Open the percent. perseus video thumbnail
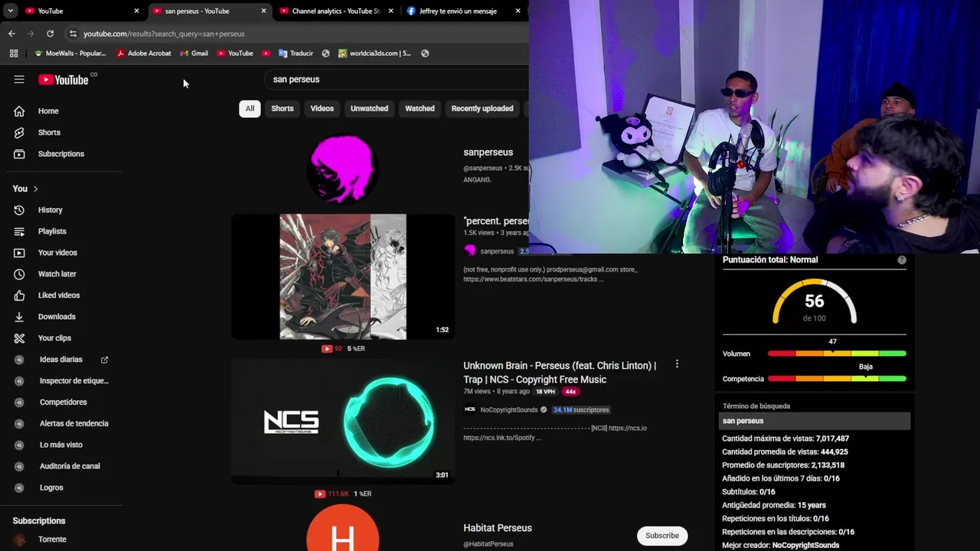The width and height of the screenshot is (980, 551). 343,277
